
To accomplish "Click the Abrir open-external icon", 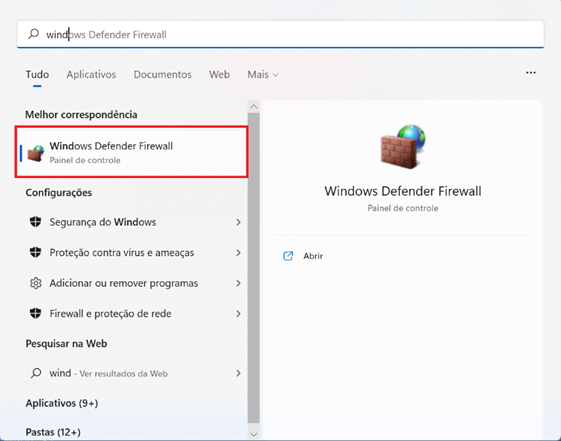I will click(288, 256).
